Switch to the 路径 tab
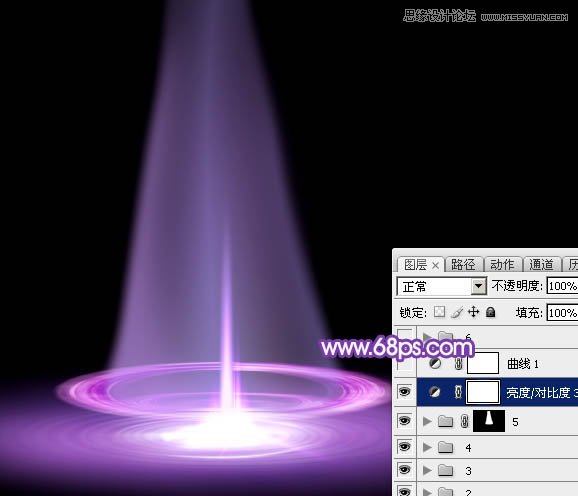The image size is (578, 496). pyautogui.click(x=463, y=265)
